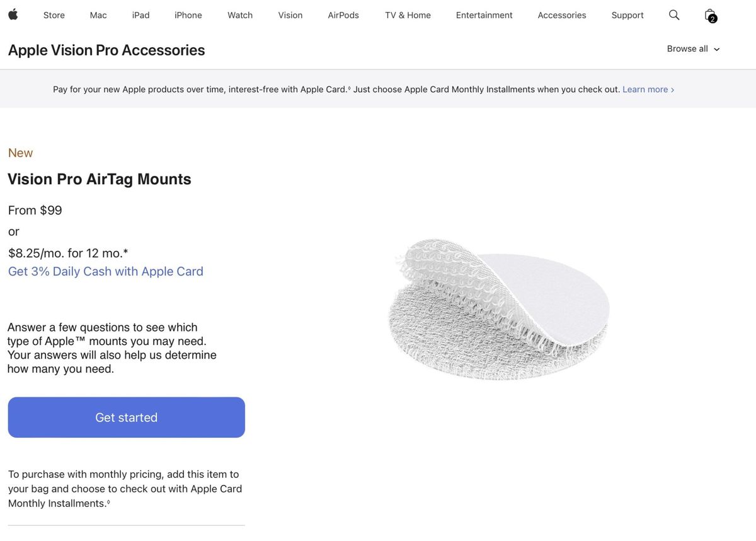The height and width of the screenshot is (541, 756).
Task: Follow the Learn more link
Action: pyautogui.click(x=648, y=90)
